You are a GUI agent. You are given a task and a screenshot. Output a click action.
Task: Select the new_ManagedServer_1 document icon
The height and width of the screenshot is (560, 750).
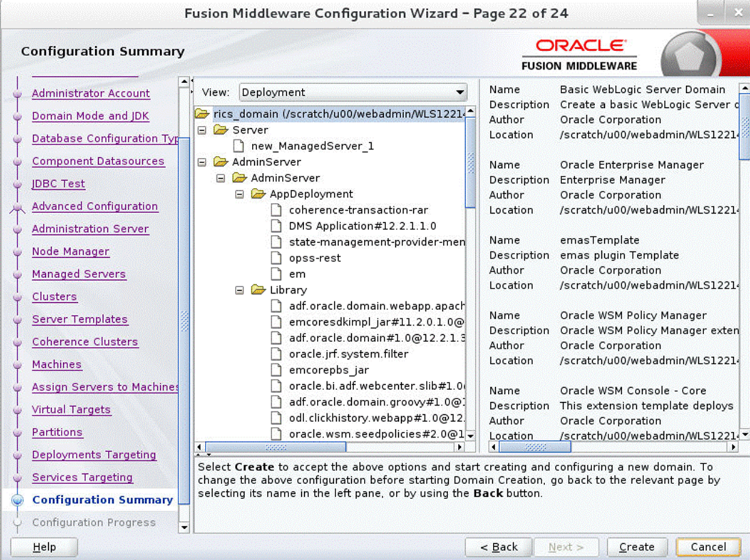click(240, 146)
